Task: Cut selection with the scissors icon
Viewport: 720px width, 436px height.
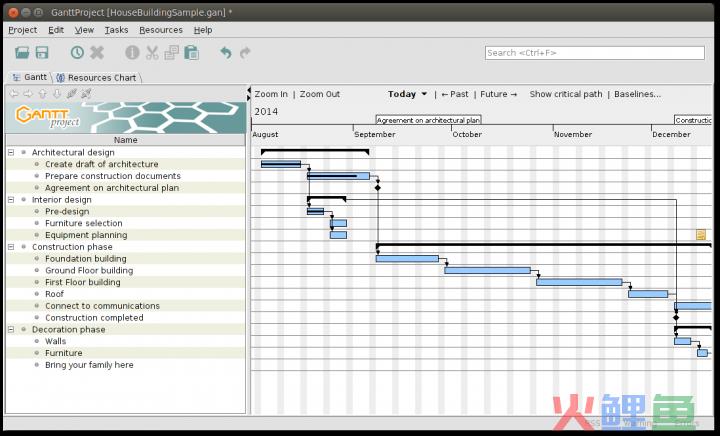Action: (152, 53)
